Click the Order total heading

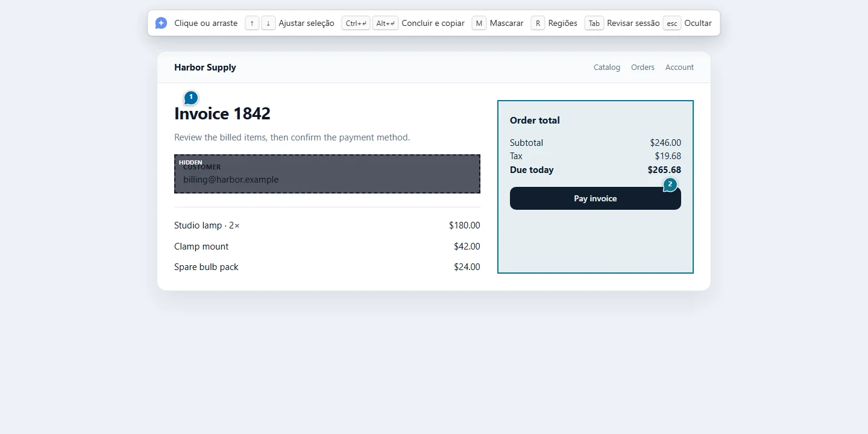(535, 121)
